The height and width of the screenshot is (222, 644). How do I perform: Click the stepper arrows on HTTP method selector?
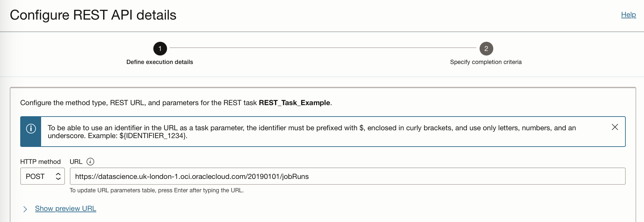[58, 176]
